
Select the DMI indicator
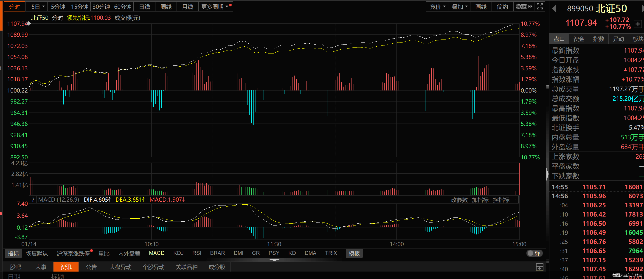click(x=239, y=253)
